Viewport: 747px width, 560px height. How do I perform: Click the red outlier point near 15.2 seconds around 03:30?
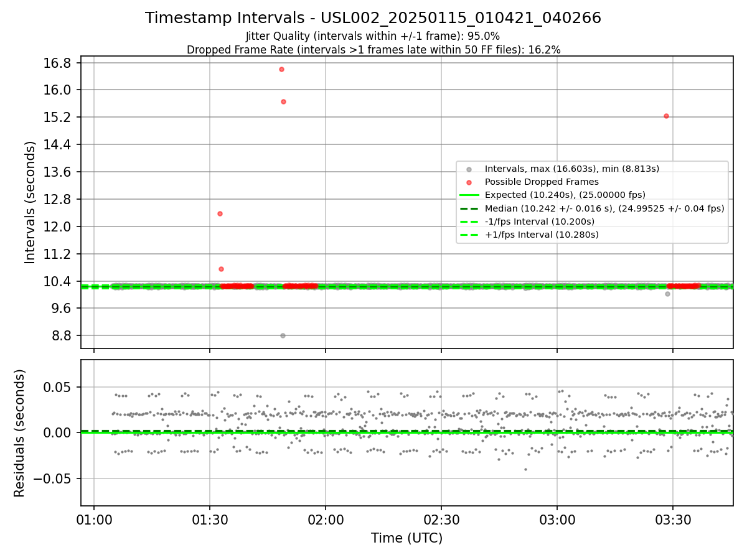[666, 116]
